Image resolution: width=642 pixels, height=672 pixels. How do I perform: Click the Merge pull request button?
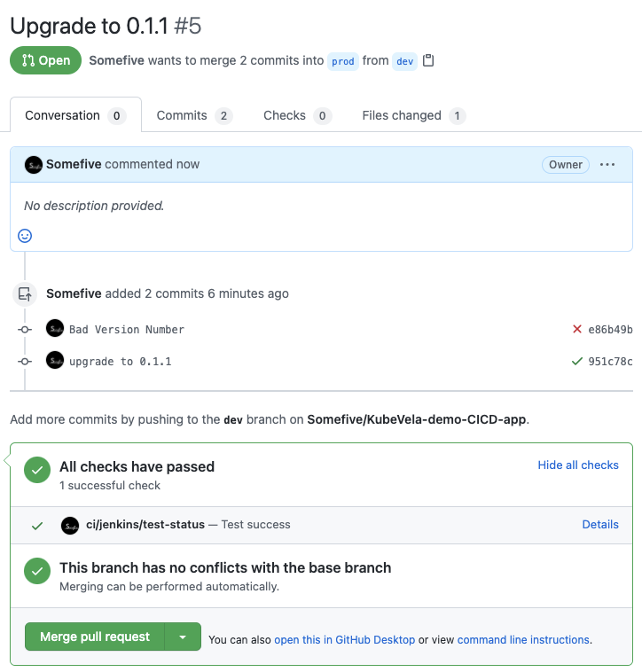click(95, 637)
